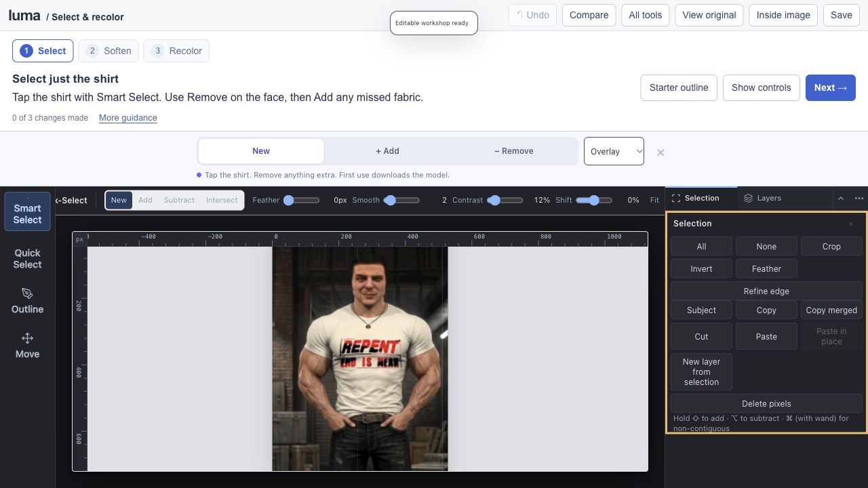
Task: Save the image with Save
Action: click(842, 15)
